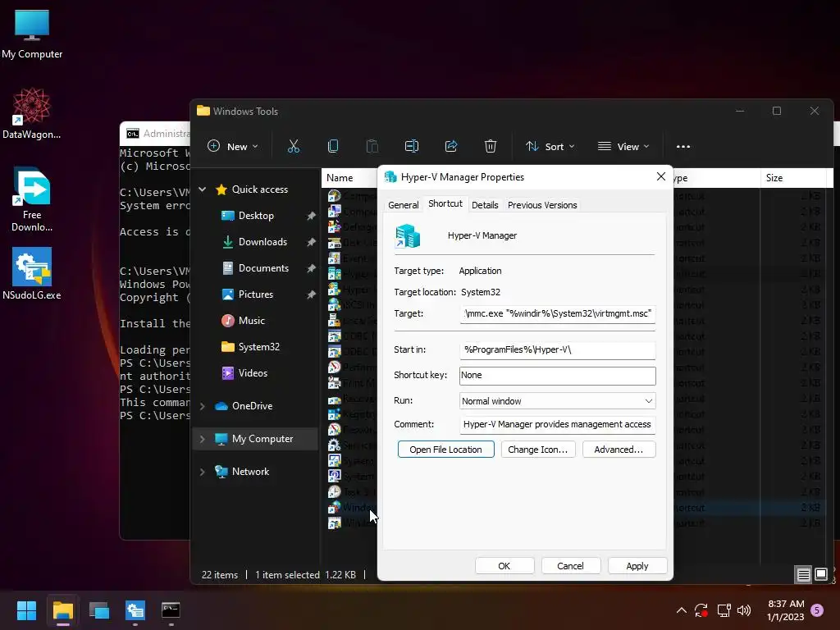Select Desktop in Quick access

tap(256, 216)
